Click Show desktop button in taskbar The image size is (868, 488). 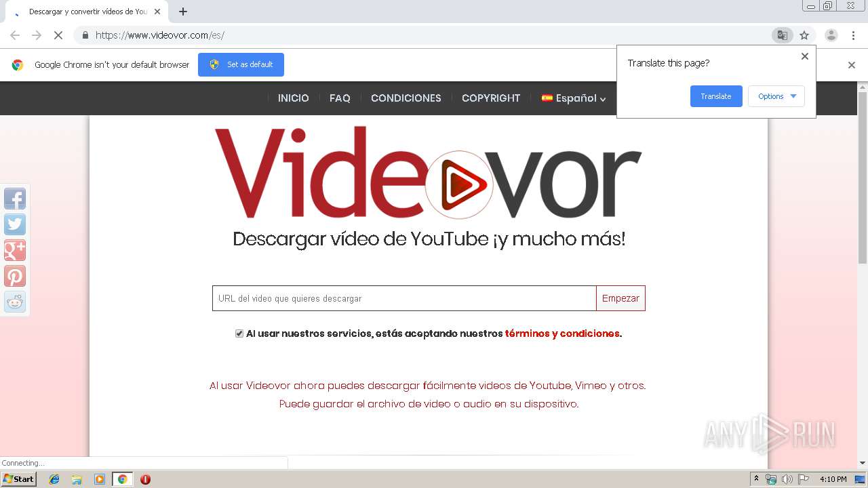pyautogui.click(x=860, y=479)
